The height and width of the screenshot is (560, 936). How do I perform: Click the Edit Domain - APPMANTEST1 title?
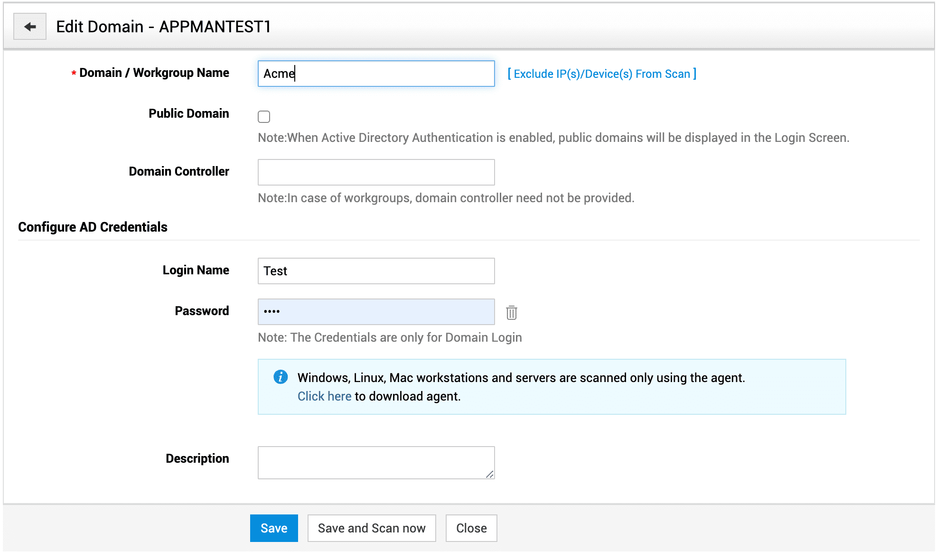pyautogui.click(x=163, y=27)
